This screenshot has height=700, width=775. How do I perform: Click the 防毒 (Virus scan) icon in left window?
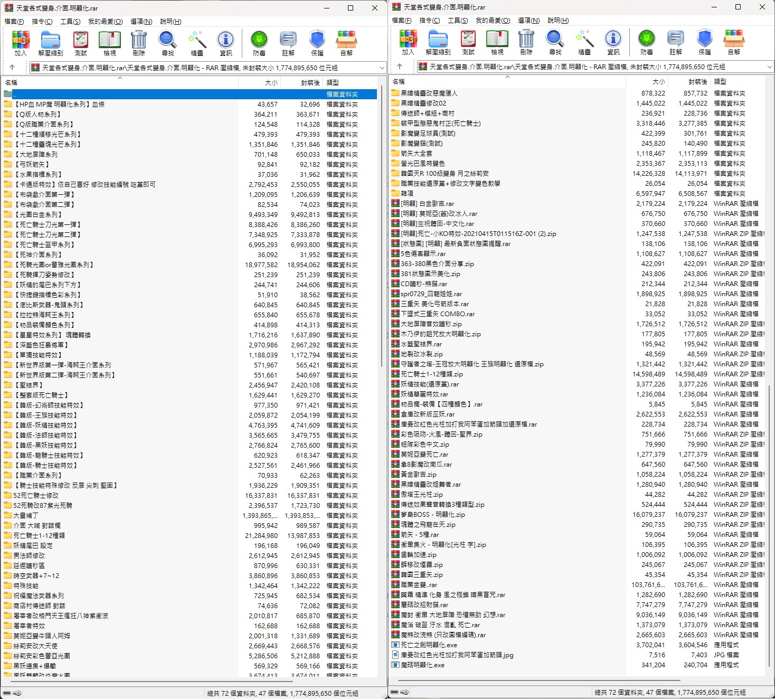coord(259,43)
